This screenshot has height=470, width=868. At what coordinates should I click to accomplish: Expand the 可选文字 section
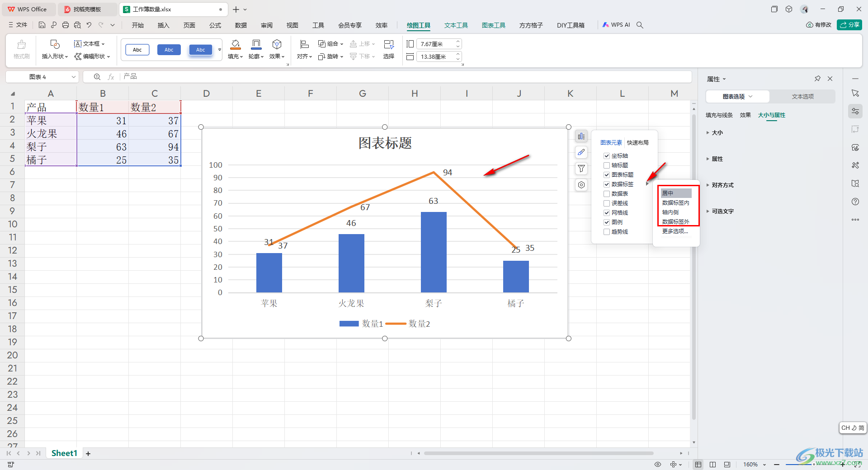pyautogui.click(x=720, y=211)
